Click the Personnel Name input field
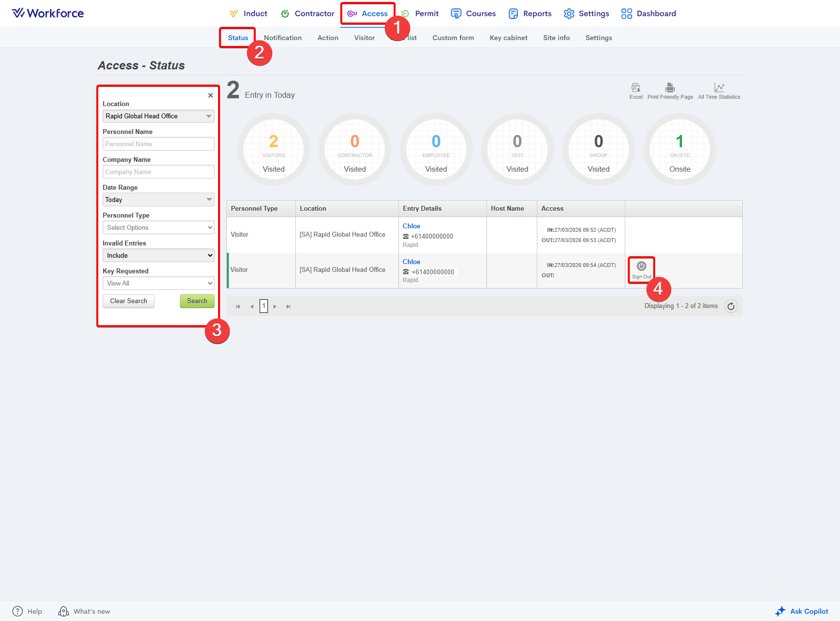This screenshot has width=840, height=621. 158,144
